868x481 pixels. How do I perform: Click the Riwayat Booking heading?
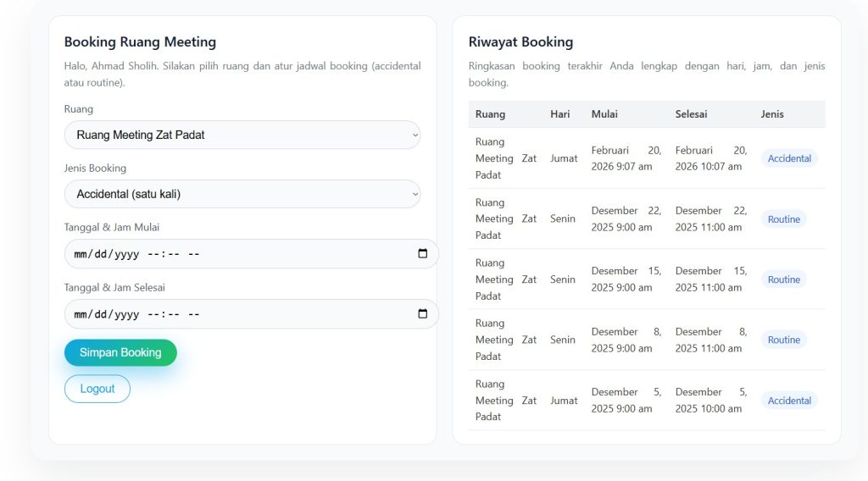click(520, 42)
